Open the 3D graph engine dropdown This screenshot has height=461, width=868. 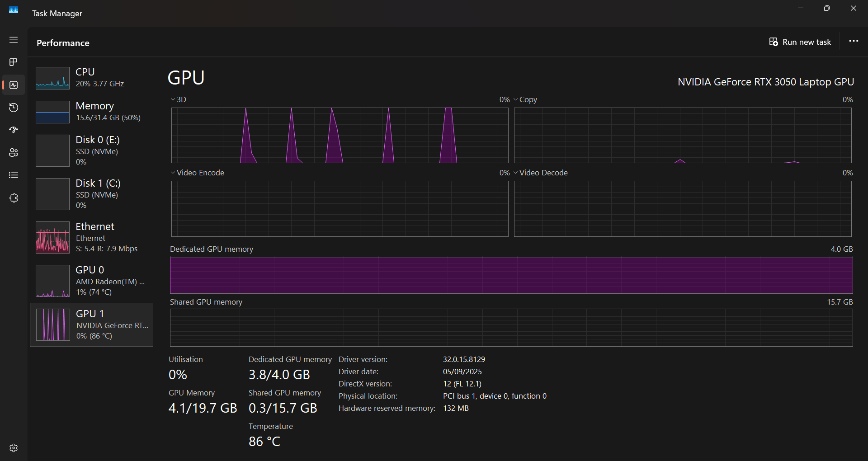click(178, 99)
